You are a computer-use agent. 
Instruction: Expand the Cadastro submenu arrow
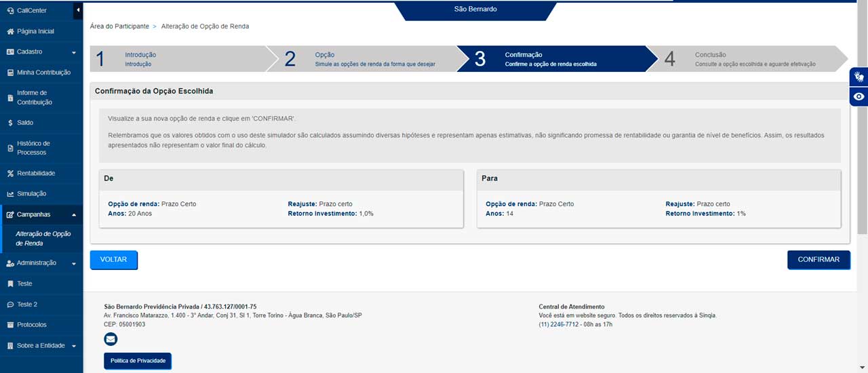point(74,52)
